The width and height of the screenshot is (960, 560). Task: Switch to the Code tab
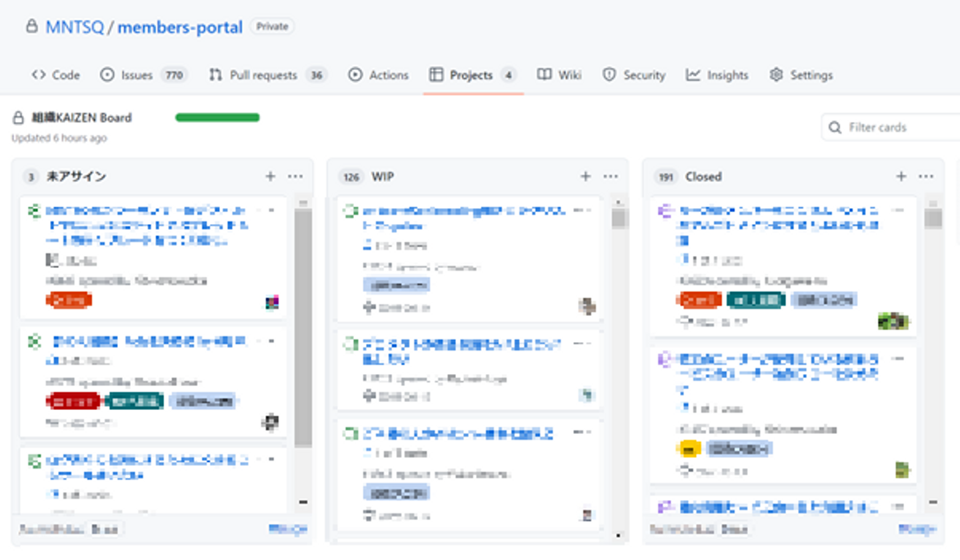coord(56,75)
